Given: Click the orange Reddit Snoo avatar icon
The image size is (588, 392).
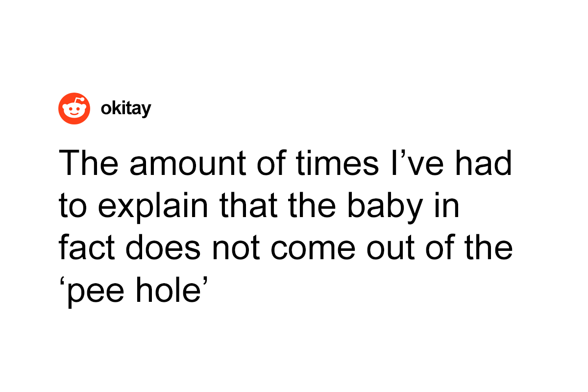Looking at the screenshot, I should click(74, 108).
